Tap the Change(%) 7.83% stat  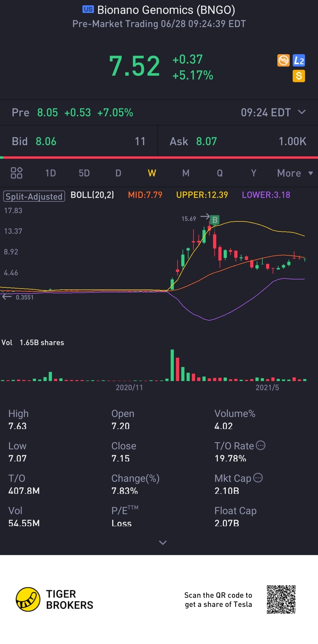[135, 484]
